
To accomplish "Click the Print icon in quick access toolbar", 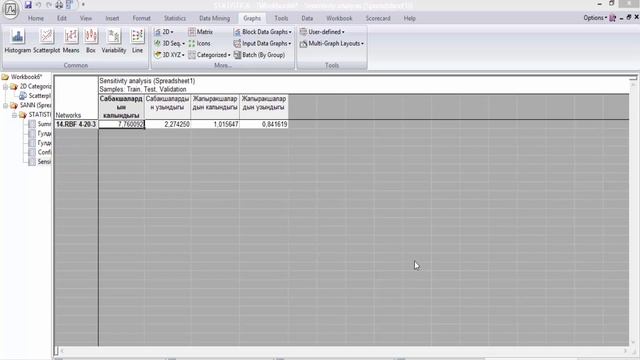I will pos(60,5).
